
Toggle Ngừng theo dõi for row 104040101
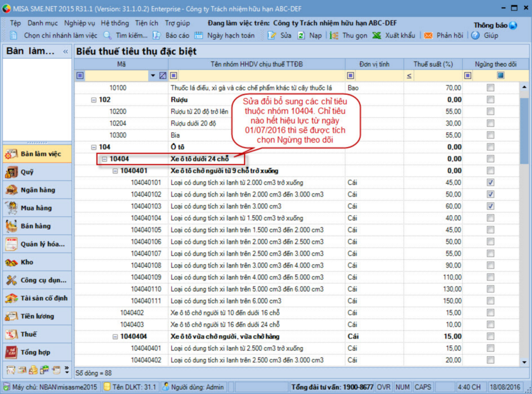pos(490,183)
